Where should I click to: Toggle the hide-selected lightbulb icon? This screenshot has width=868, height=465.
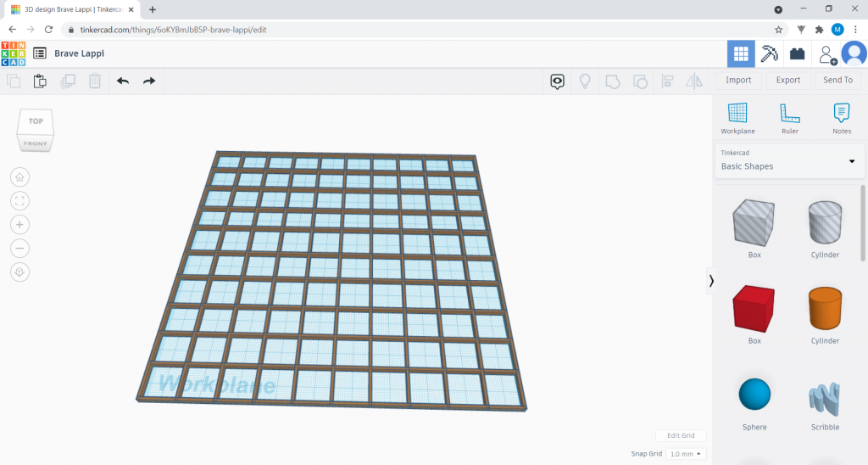585,81
